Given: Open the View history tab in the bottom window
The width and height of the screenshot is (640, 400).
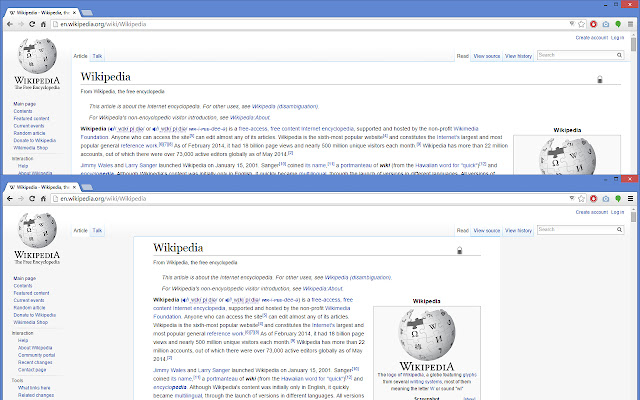Looking at the screenshot, I should [518, 230].
